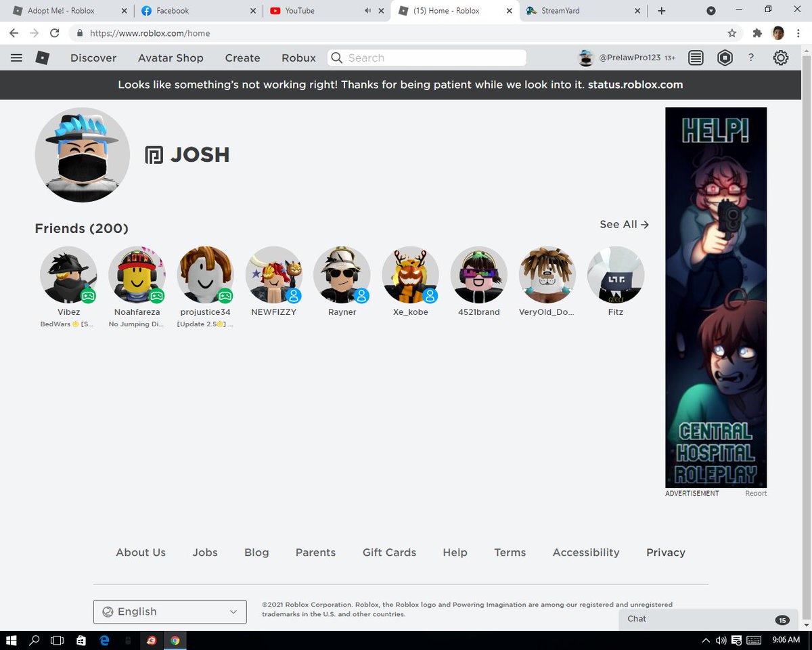Go back with the browser back arrow

click(14, 32)
